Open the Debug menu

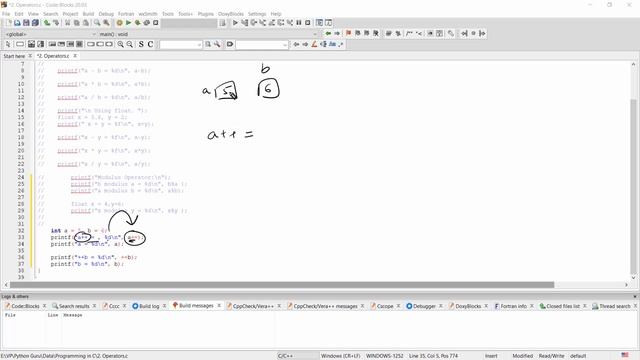click(x=106, y=14)
